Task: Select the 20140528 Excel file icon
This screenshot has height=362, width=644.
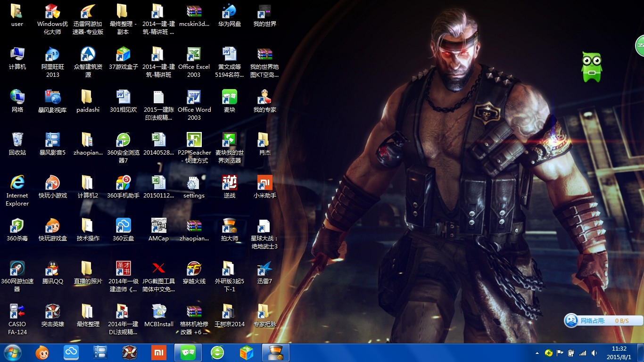Action: (x=158, y=144)
